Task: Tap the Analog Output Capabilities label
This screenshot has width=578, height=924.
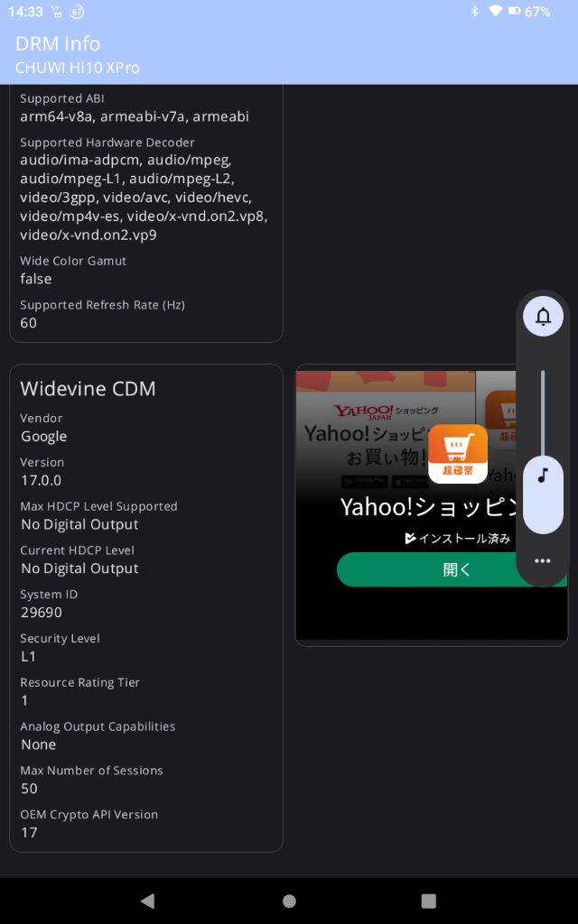Action: [x=98, y=726]
